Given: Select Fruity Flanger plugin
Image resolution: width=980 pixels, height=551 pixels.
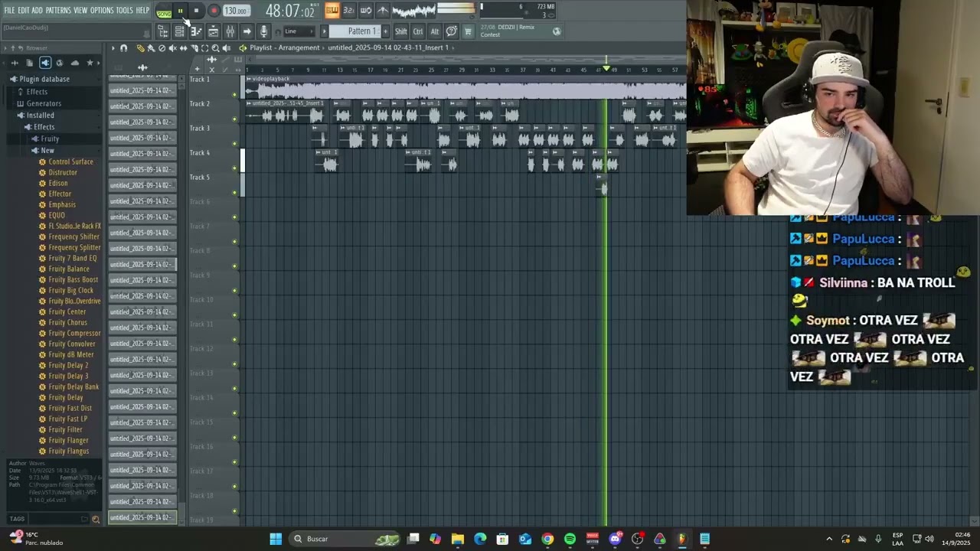Looking at the screenshot, I should pyautogui.click(x=68, y=440).
